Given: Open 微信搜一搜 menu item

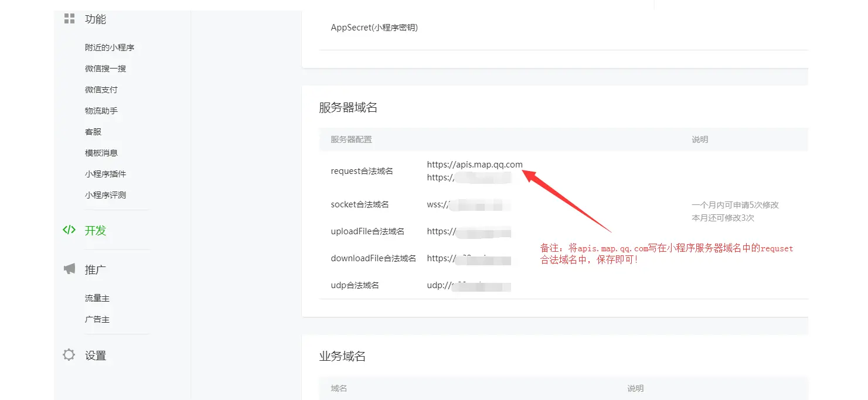Looking at the screenshot, I should pyautogui.click(x=105, y=69).
